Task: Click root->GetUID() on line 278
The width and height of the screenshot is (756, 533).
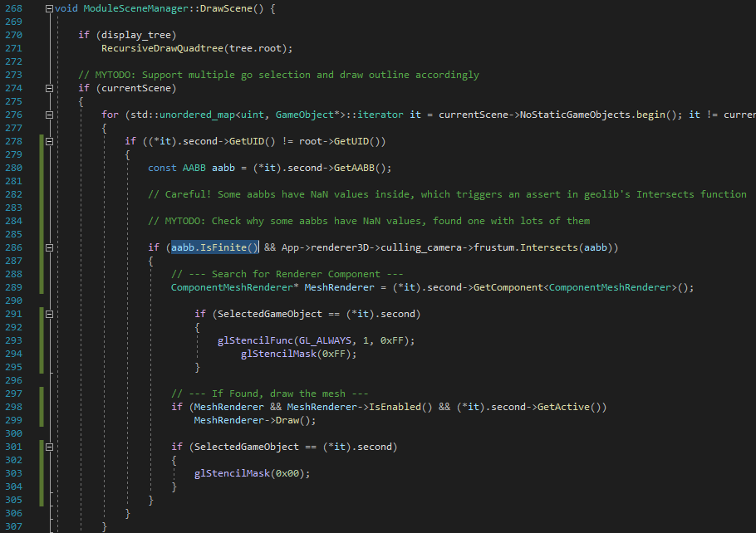Action: pyautogui.click(x=340, y=141)
